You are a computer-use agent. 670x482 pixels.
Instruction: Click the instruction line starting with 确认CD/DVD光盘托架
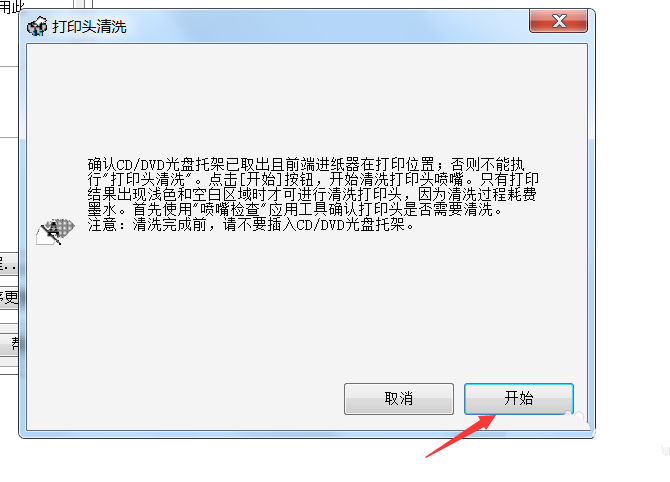(306, 164)
